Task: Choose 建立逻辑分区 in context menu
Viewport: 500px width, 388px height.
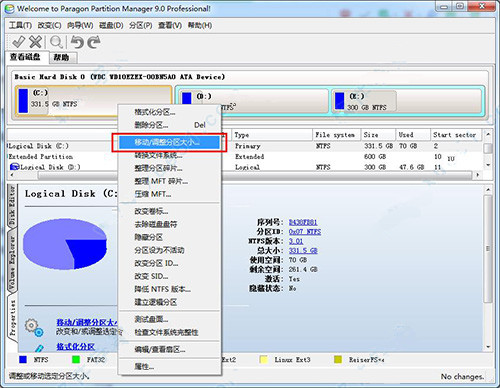Action: tap(170, 302)
